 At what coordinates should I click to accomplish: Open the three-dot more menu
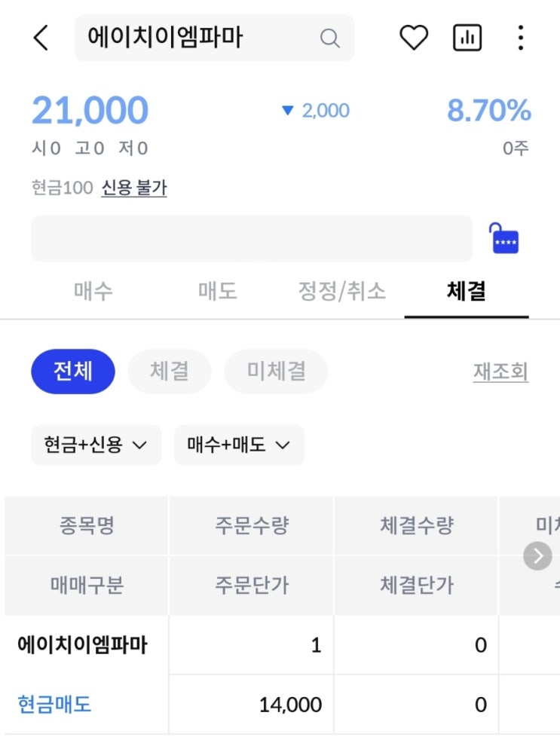520,38
